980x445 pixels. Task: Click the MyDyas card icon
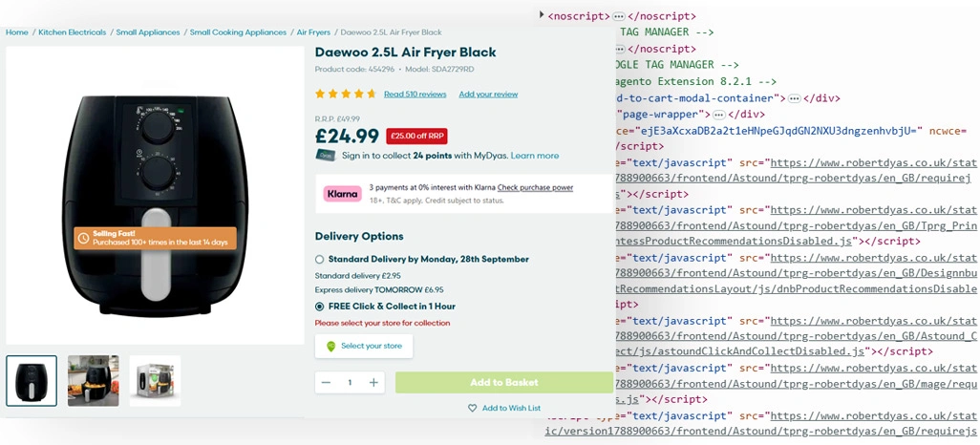[325, 155]
